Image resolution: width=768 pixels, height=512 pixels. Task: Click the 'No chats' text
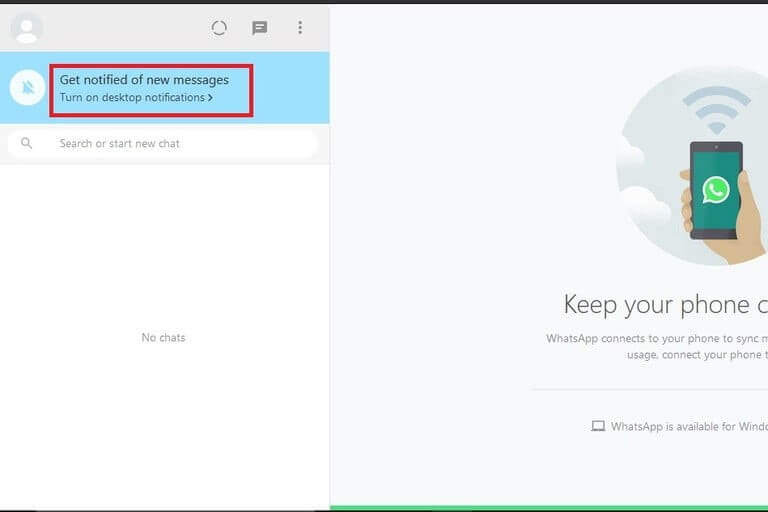point(163,338)
